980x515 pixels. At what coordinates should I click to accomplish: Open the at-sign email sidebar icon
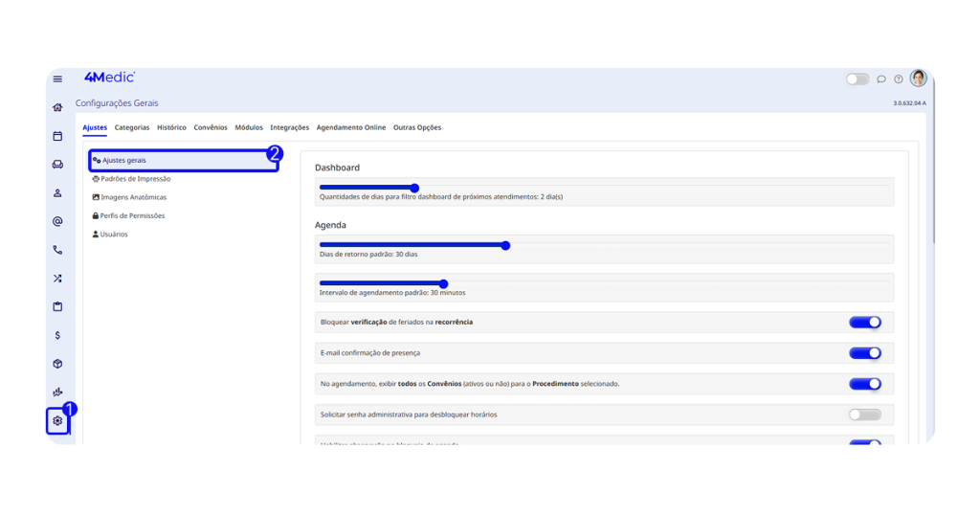pyautogui.click(x=57, y=221)
